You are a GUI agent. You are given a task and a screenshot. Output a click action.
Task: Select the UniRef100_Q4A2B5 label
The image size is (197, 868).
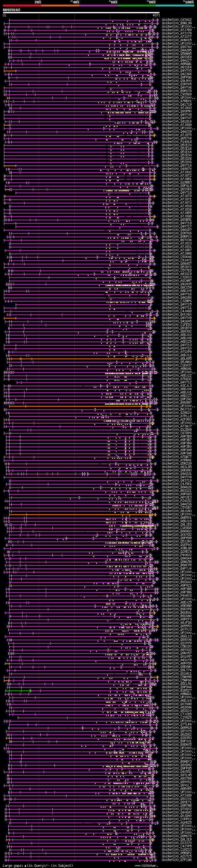point(177,50)
